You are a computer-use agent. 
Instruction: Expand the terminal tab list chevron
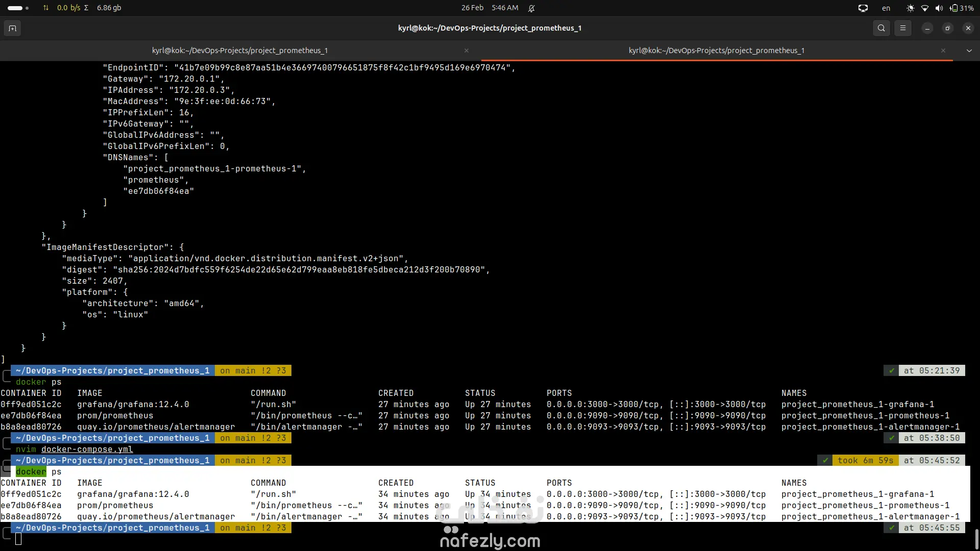pos(969,51)
